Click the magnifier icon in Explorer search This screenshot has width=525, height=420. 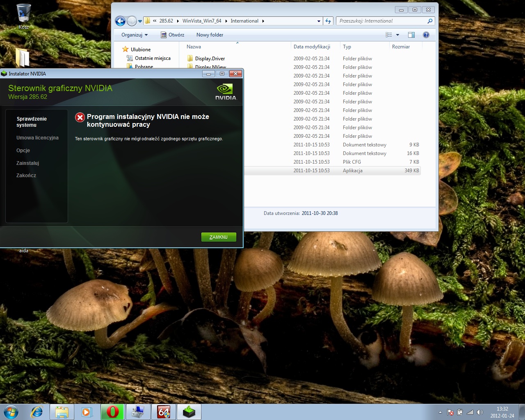(430, 21)
